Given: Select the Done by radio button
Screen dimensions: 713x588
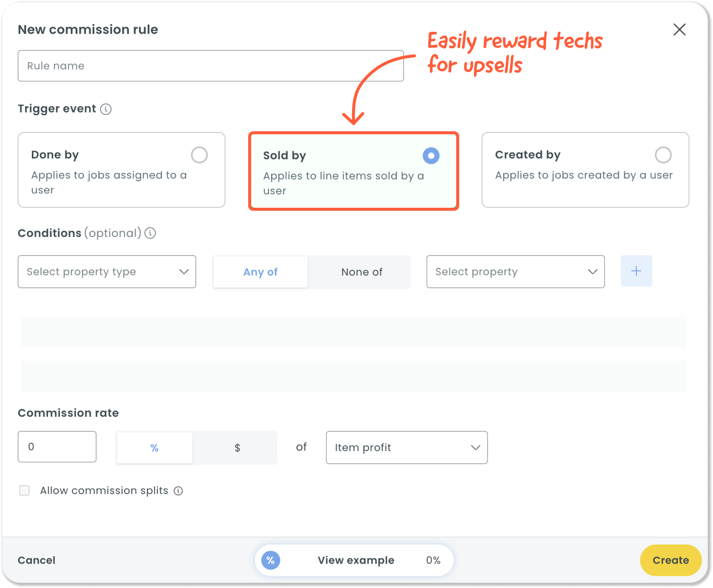Looking at the screenshot, I should [x=199, y=155].
